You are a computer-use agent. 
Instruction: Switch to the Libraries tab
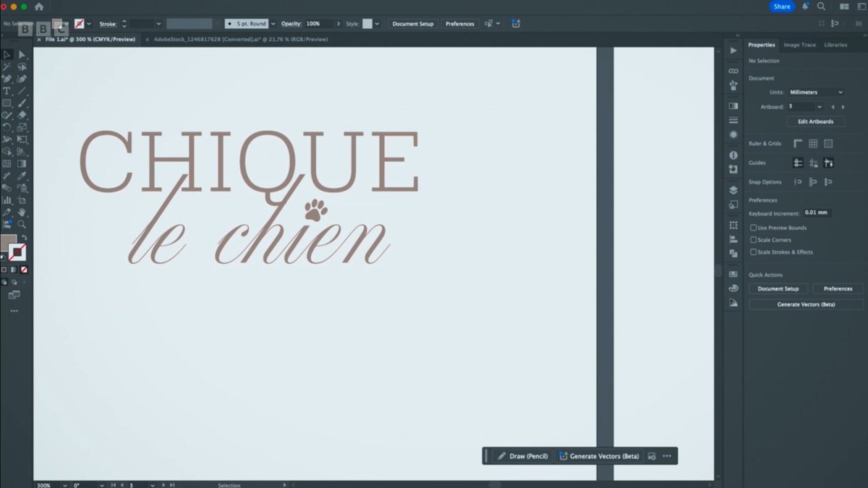point(835,45)
